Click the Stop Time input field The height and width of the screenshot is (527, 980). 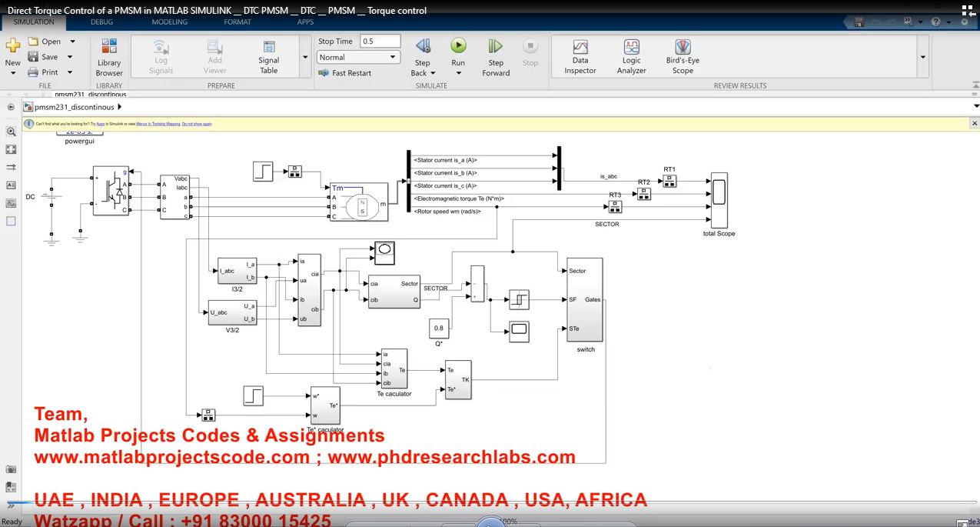coord(380,41)
